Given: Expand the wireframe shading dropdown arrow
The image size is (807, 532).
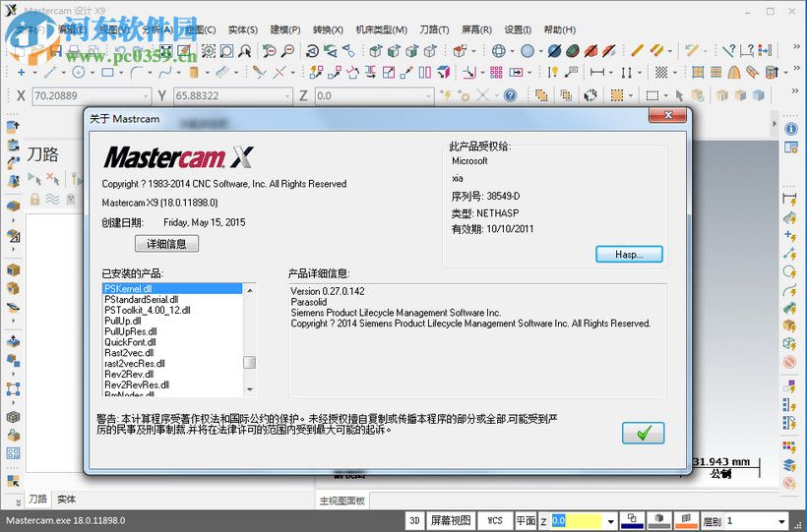Looking at the screenshot, I should 512,51.
